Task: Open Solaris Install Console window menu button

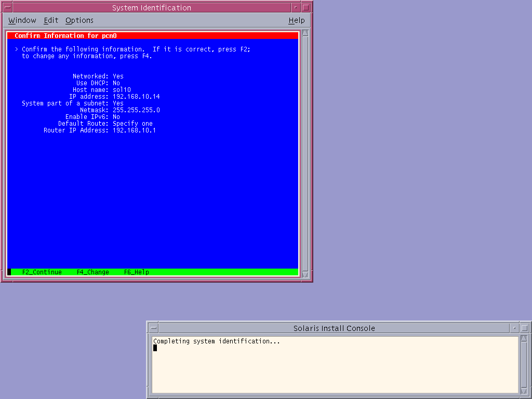Action: pos(154,328)
